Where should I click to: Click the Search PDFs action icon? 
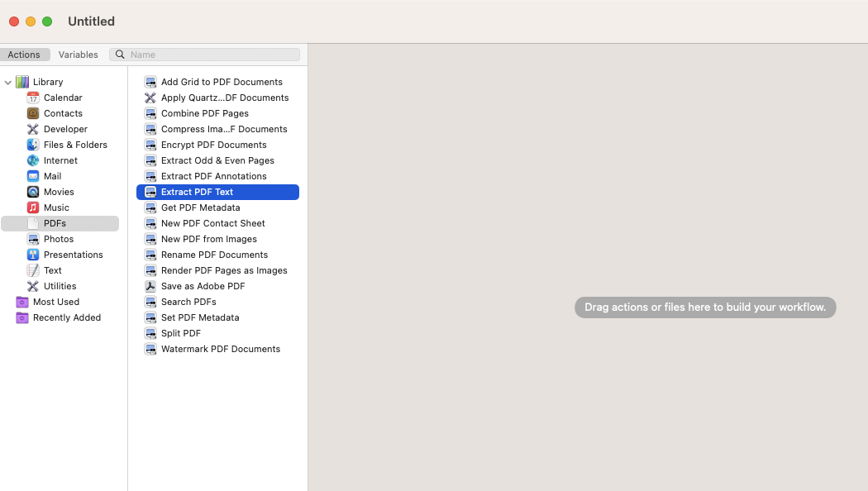point(150,302)
